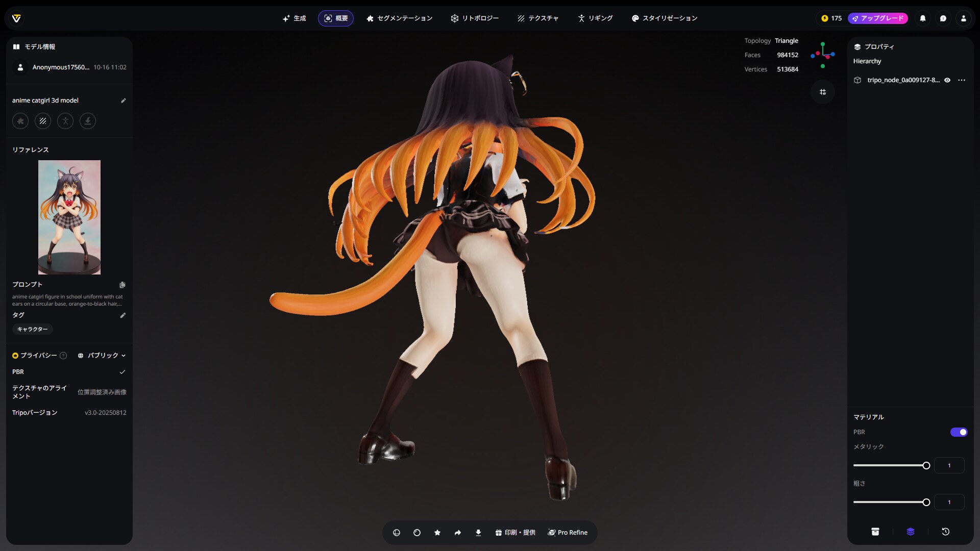Click the Pro Refine button
980x551 pixels.
coord(568,533)
